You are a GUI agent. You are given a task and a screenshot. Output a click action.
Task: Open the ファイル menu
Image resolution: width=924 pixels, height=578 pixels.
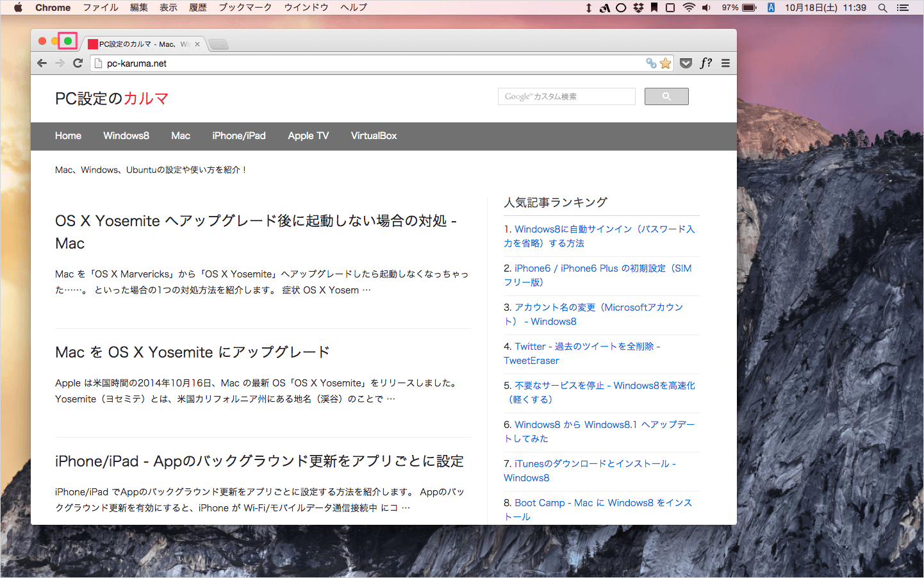(x=101, y=8)
